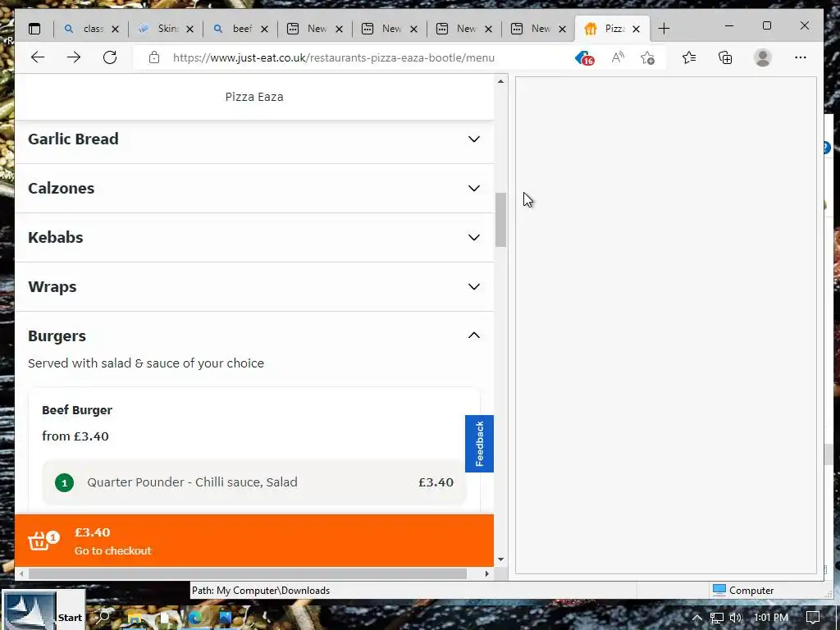The height and width of the screenshot is (630, 840).
Task: Open network status tray icon
Action: pos(717,618)
